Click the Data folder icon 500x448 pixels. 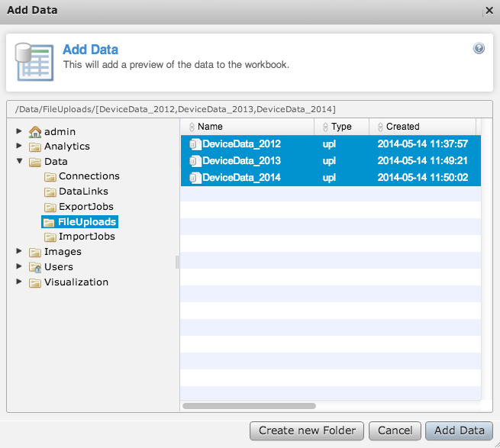point(35,162)
